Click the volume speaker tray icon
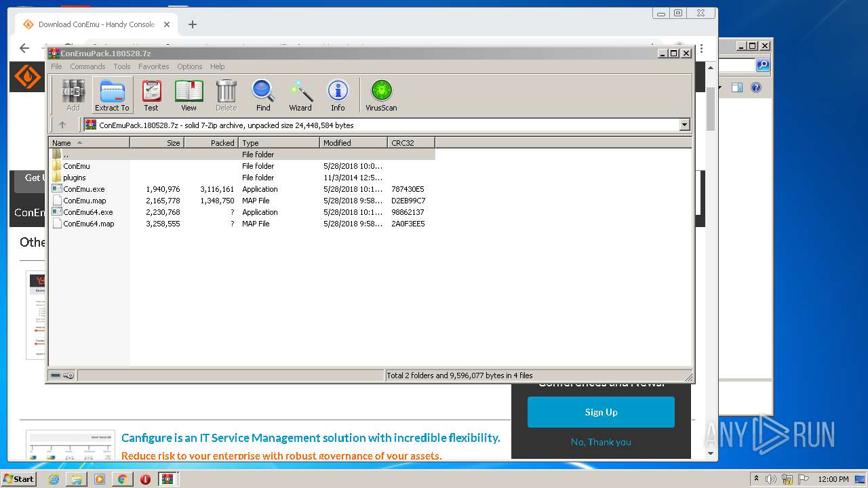Image resolution: width=868 pixels, height=488 pixels. (x=771, y=479)
